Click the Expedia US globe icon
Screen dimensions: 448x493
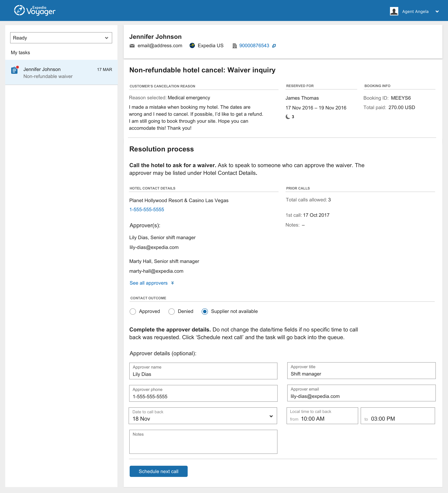point(192,45)
